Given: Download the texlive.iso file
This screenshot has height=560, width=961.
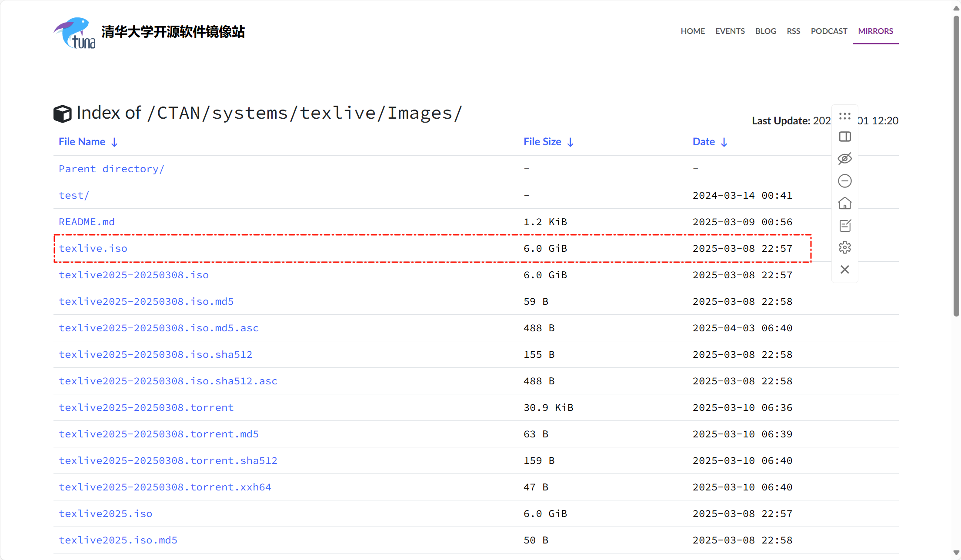Looking at the screenshot, I should pos(93,249).
